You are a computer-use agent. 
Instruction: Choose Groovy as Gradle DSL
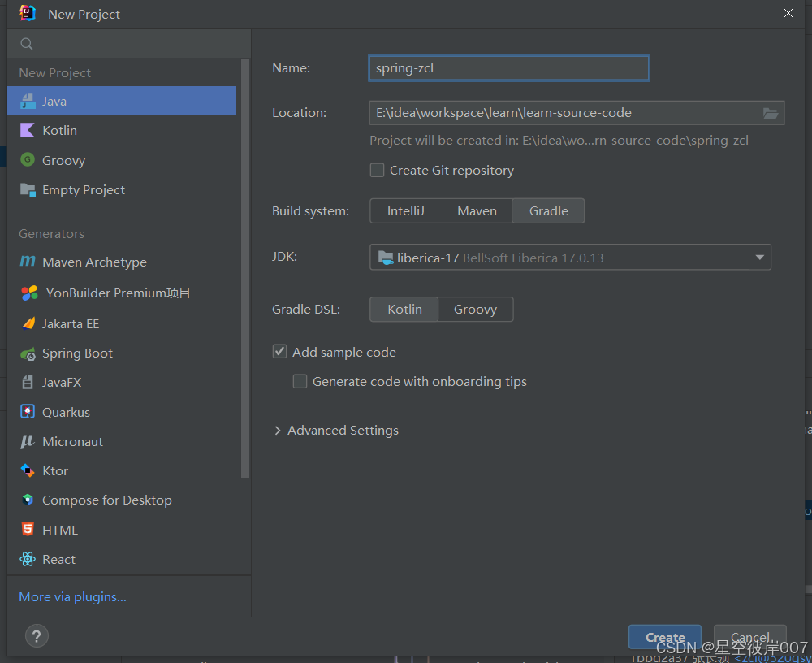[475, 310]
